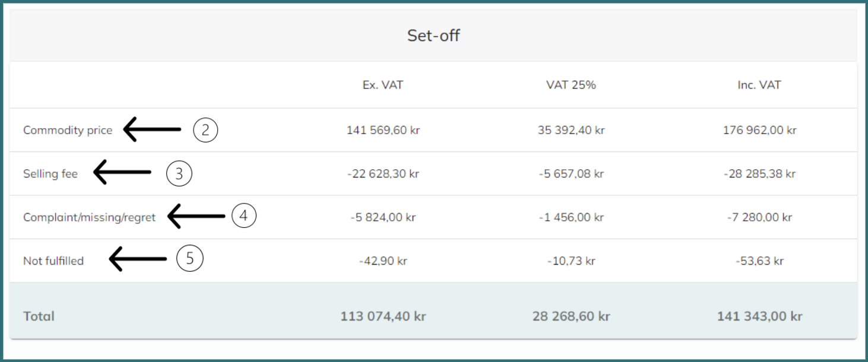Select Commodity price Ex. VAT value 141 569,60 kr
This screenshot has width=868, height=362.
tap(383, 131)
